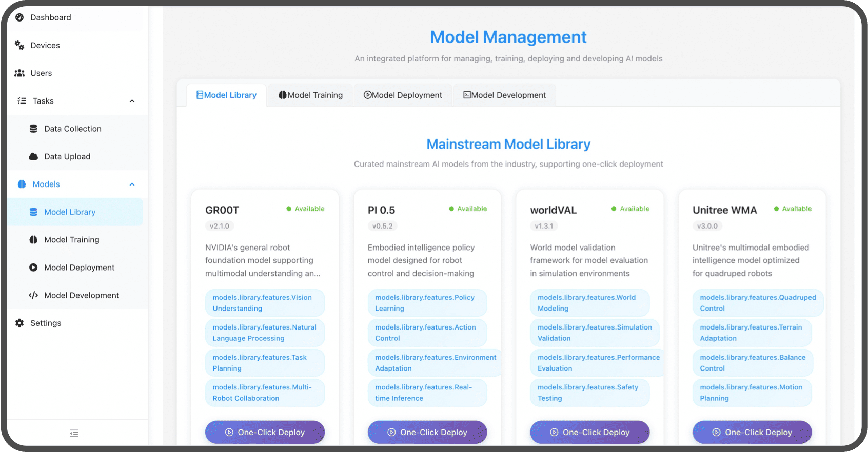Image resolution: width=868 pixels, height=452 pixels.
Task: Click the sidebar collapse icon at bottom
Action: point(74,434)
